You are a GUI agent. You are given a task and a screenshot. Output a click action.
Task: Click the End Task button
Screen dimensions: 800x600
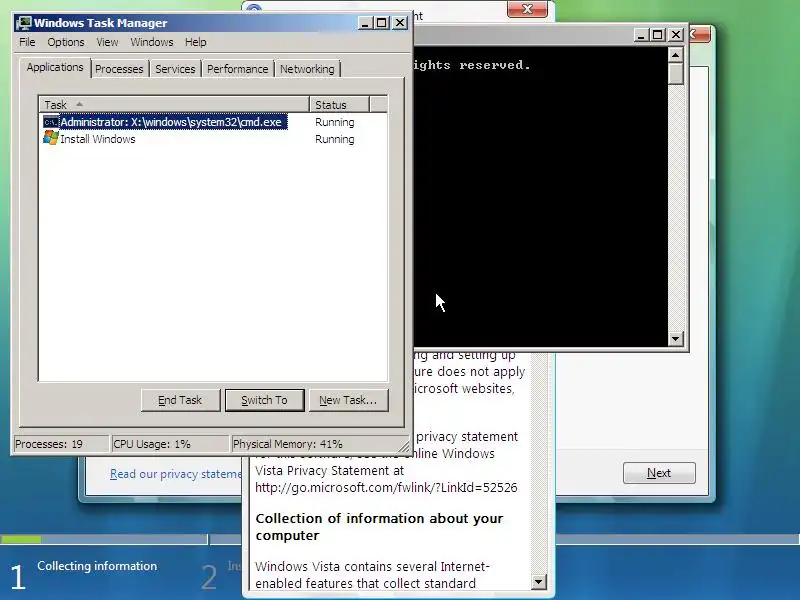[x=181, y=400]
